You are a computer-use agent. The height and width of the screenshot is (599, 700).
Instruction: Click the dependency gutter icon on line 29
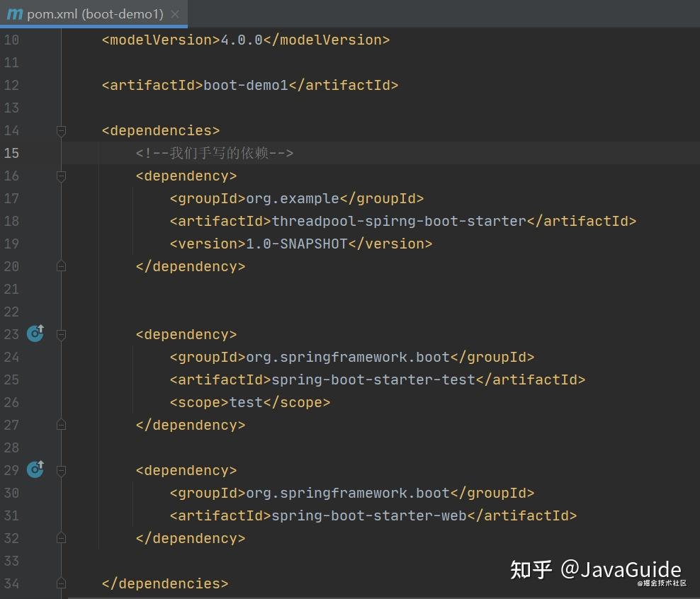pos(35,469)
